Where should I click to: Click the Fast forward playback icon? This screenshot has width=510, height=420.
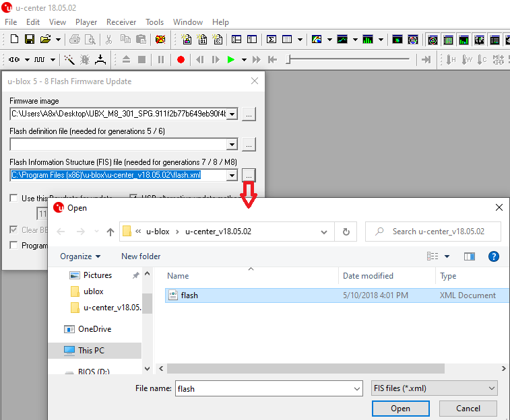(257, 60)
